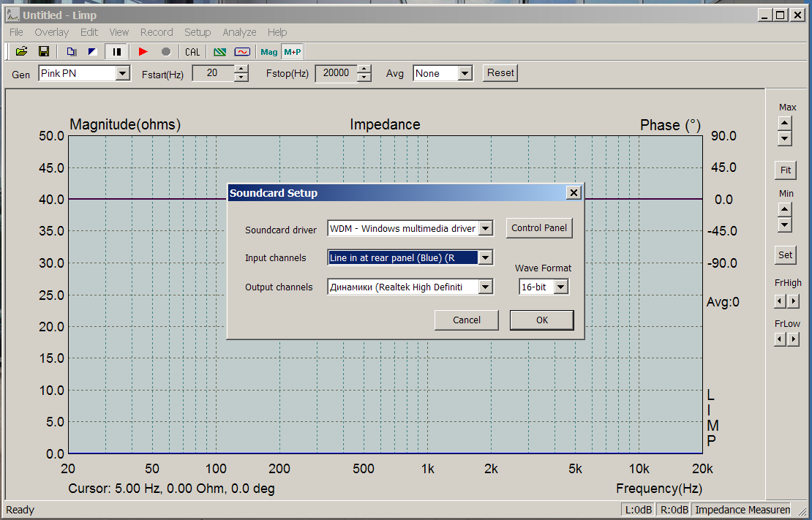Viewport: 812px width, 520px height.
Task: Expand the Input channels dropdown
Action: click(486, 257)
